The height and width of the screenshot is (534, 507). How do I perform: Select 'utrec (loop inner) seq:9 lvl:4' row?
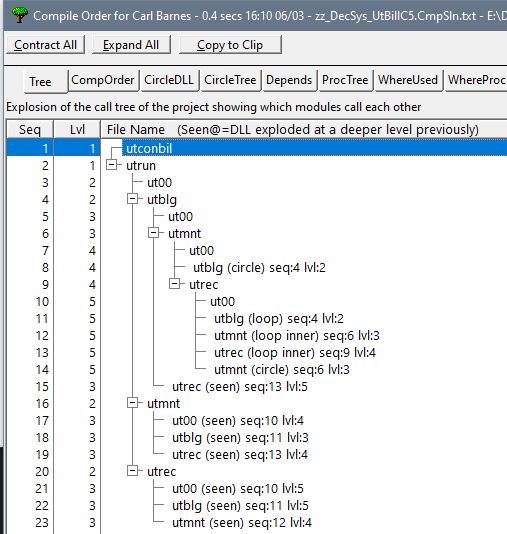(295, 353)
